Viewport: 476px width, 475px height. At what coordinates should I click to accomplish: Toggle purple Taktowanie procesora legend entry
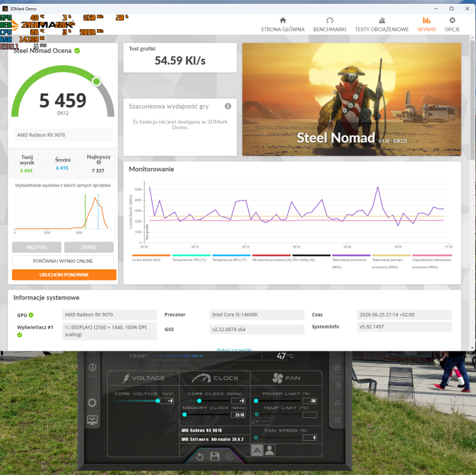click(x=351, y=262)
